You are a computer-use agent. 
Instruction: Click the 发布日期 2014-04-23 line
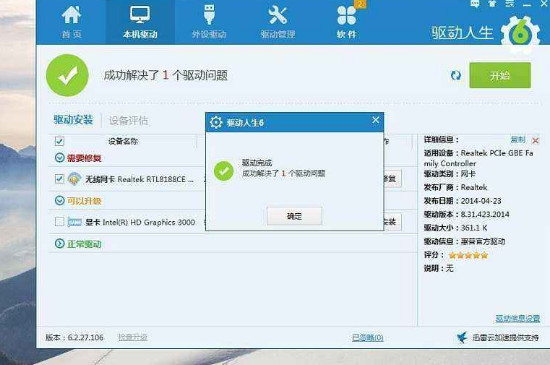(x=462, y=201)
